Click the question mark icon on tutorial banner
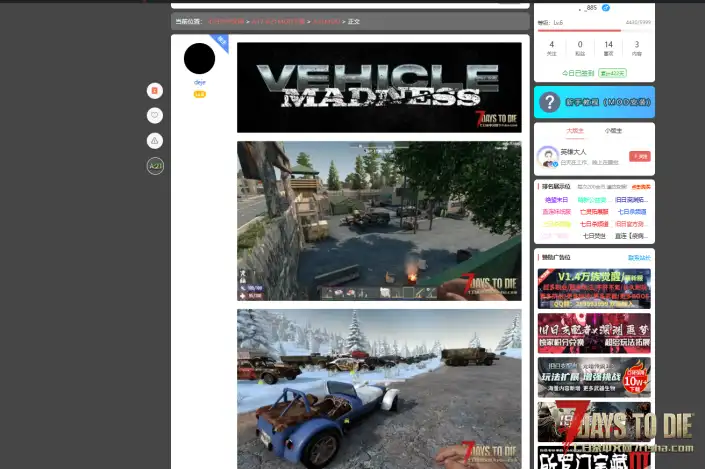Screen dimensions: 705x469 click(x=549, y=103)
